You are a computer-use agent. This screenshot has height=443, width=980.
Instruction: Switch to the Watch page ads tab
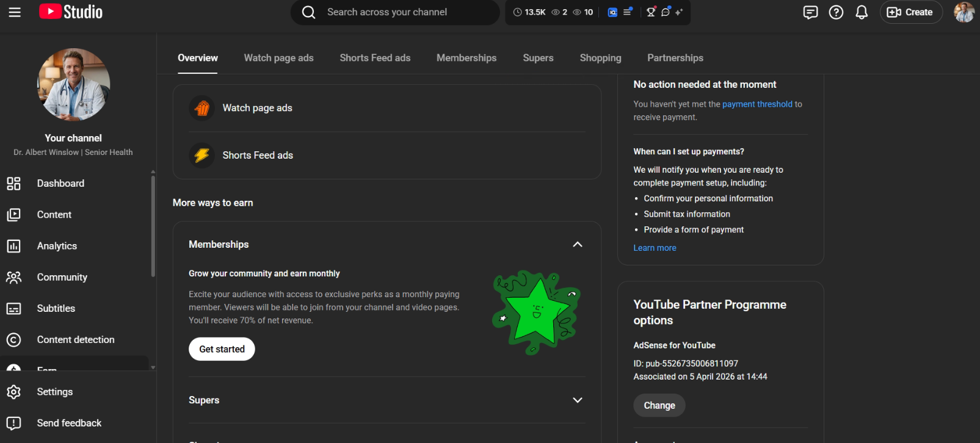click(279, 58)
